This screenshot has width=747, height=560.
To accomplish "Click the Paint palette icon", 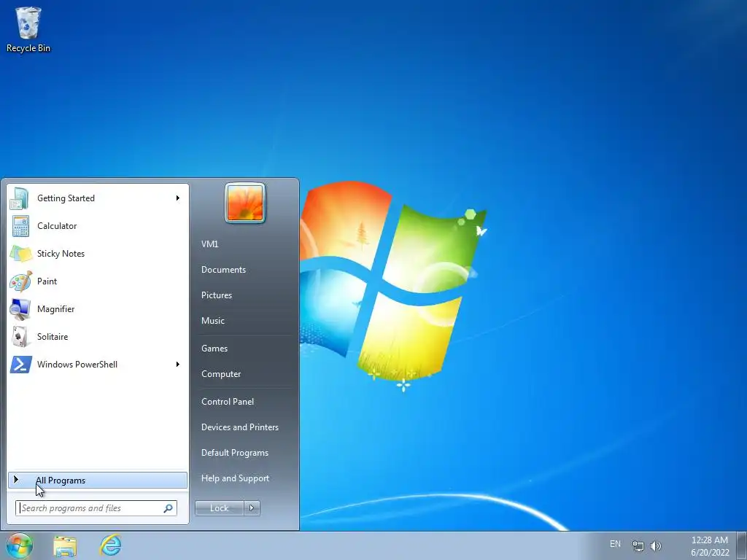I will [20, 281].
